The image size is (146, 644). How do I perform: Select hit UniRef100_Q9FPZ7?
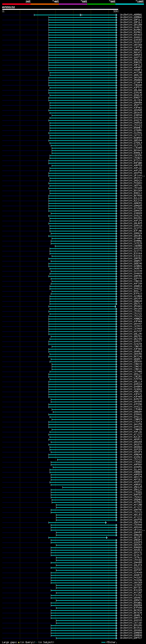coord(131,638)
